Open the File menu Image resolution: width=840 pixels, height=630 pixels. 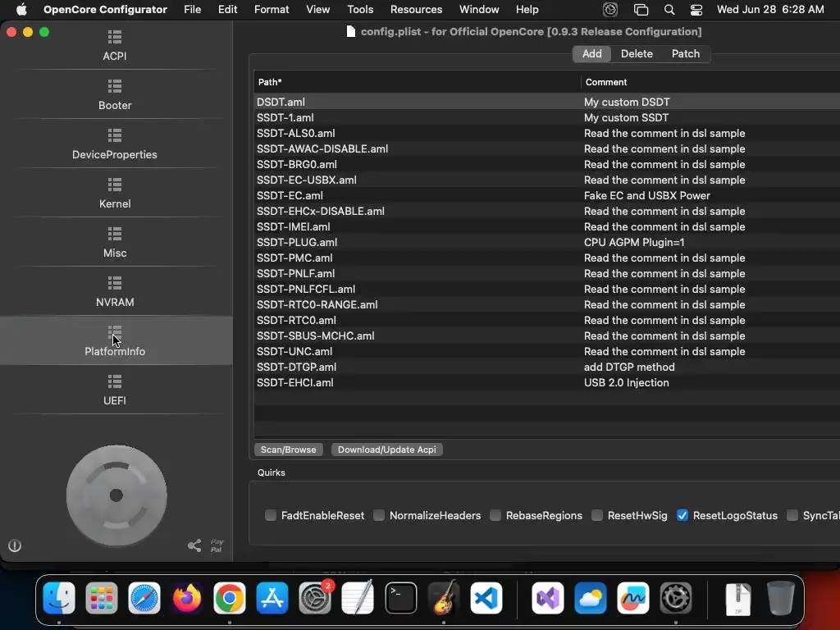[192, 10]
